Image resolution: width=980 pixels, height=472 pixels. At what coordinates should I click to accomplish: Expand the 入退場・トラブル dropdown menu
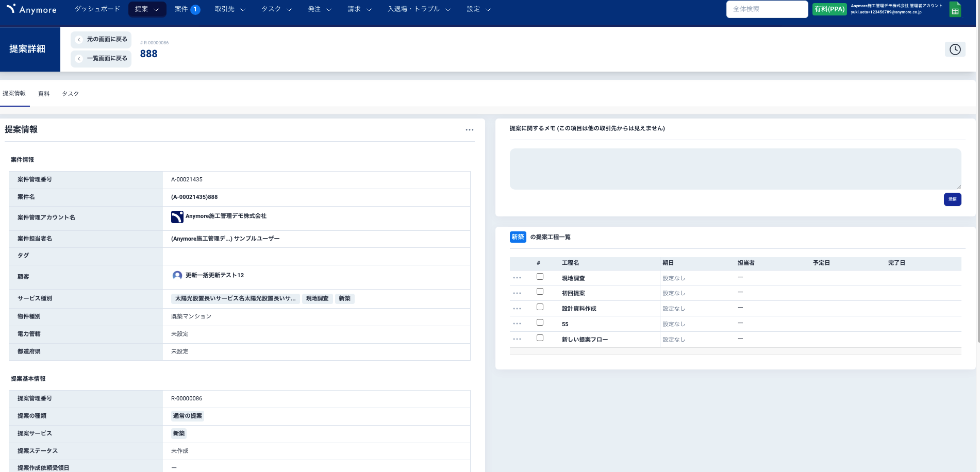click(419, 9)
